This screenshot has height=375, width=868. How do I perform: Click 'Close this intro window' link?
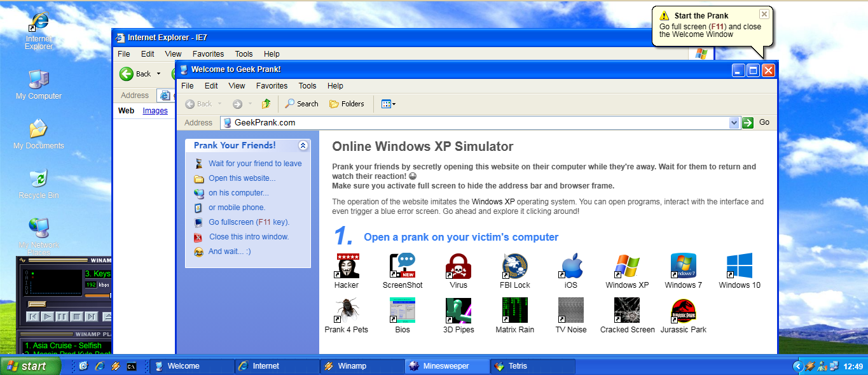click(x=249, y=237)
